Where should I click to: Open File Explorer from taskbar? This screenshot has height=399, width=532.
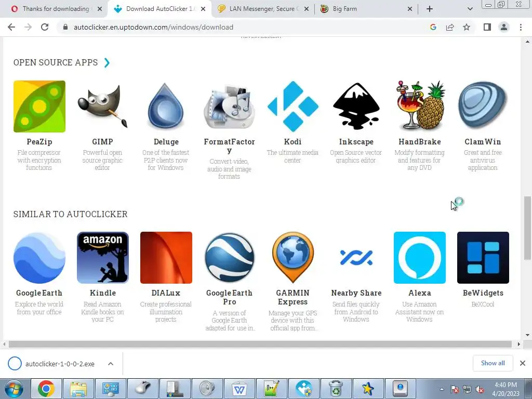pyautogui.click(x=78, y=389)
